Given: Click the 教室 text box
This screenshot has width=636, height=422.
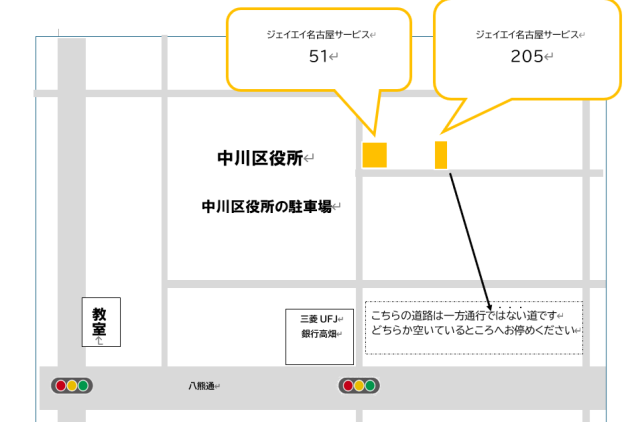Looking at the screenshot, I should tap(101, 322).
